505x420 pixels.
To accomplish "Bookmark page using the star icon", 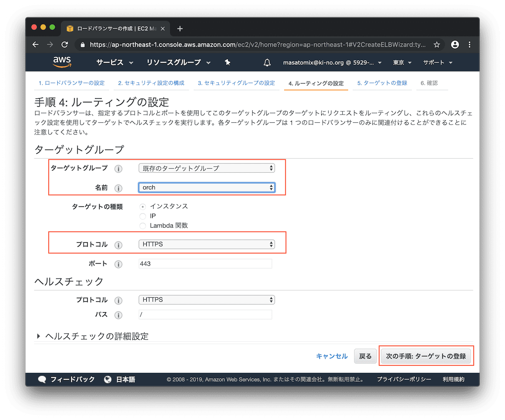I will [436, 45].
